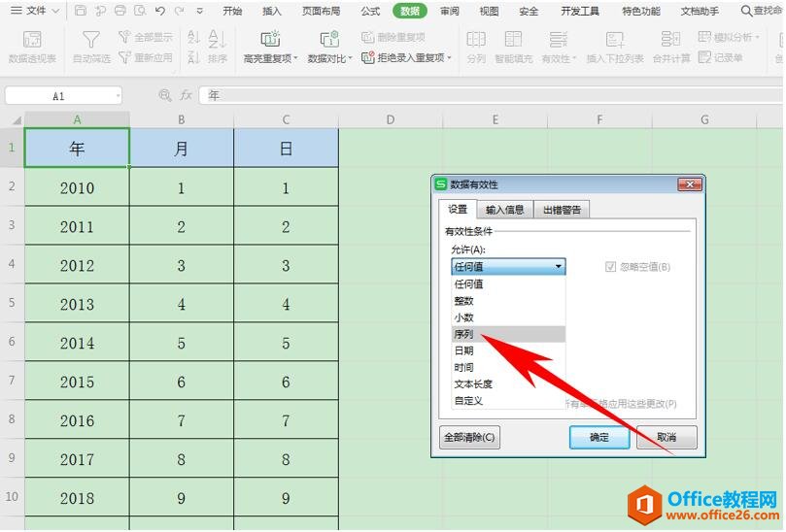Image resolution: width=786 pixels, height=532 pixels.
Task: Choose 序列 from the allow list
Action: point(464,333)
